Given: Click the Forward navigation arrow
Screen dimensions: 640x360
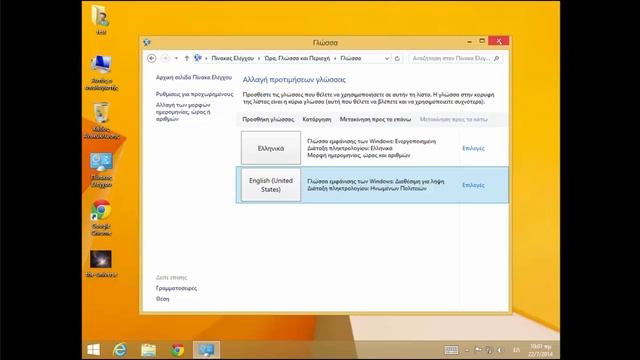Looking at the screenshot, I should click(165, 58).
